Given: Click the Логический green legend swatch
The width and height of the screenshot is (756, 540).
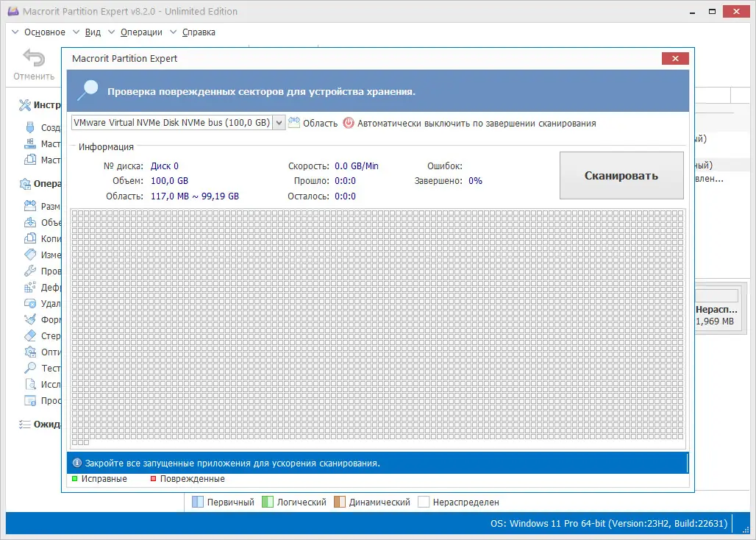Looking at the screenshot, I should click(268, 502).
